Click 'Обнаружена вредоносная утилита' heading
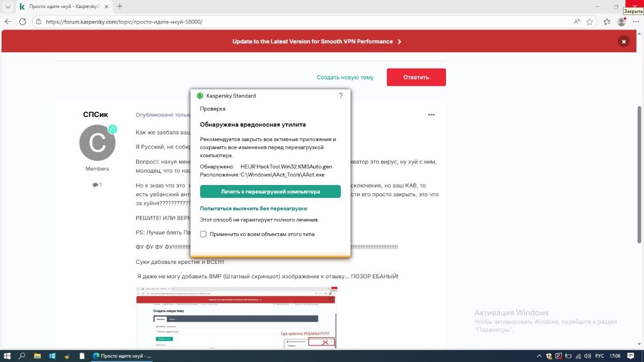644x362 pixels. (x=253, y=124)
